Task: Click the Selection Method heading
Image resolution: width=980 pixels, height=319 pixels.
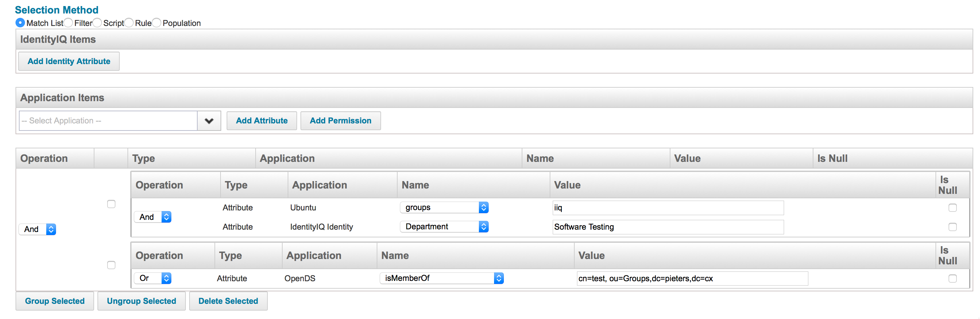Action: (57, 10)
